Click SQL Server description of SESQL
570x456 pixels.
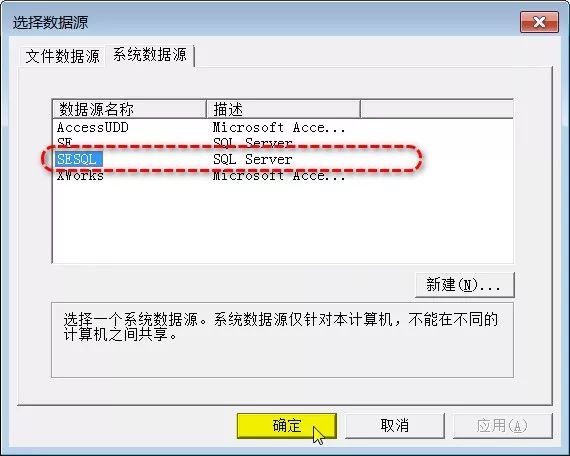tap(253, 159)
